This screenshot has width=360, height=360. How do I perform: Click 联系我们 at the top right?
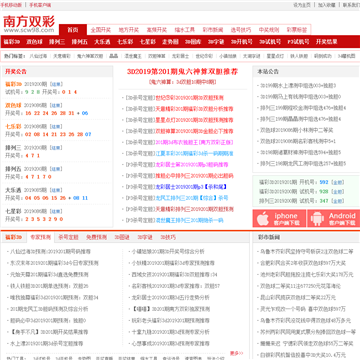pyautogui.click(x=351, y=5)
